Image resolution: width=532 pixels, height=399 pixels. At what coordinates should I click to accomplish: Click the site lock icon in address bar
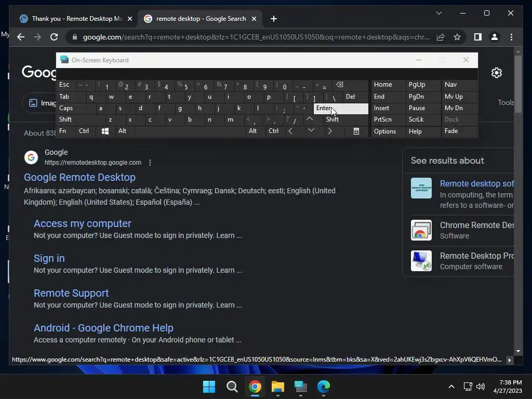pyautogui.click(x=75, y=37)
